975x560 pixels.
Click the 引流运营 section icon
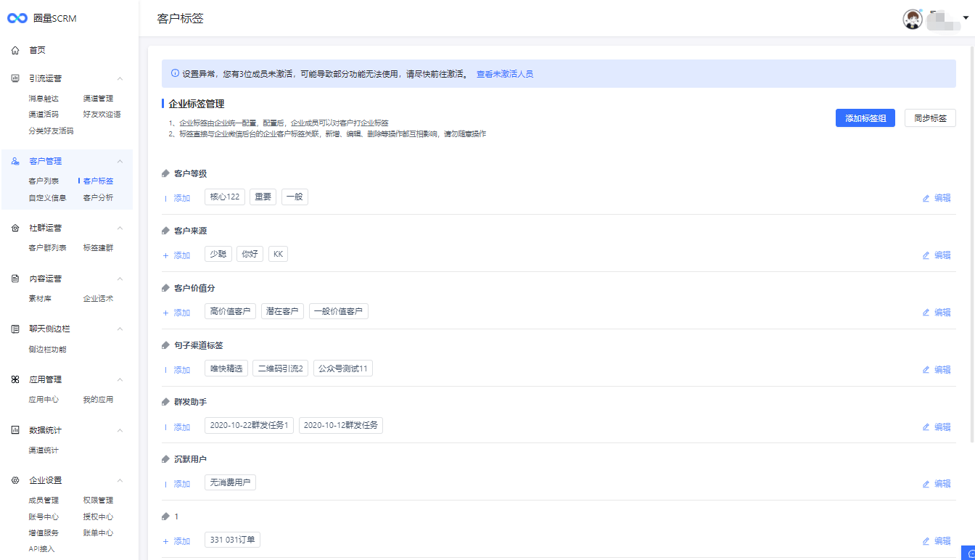[x=15, y=78]
